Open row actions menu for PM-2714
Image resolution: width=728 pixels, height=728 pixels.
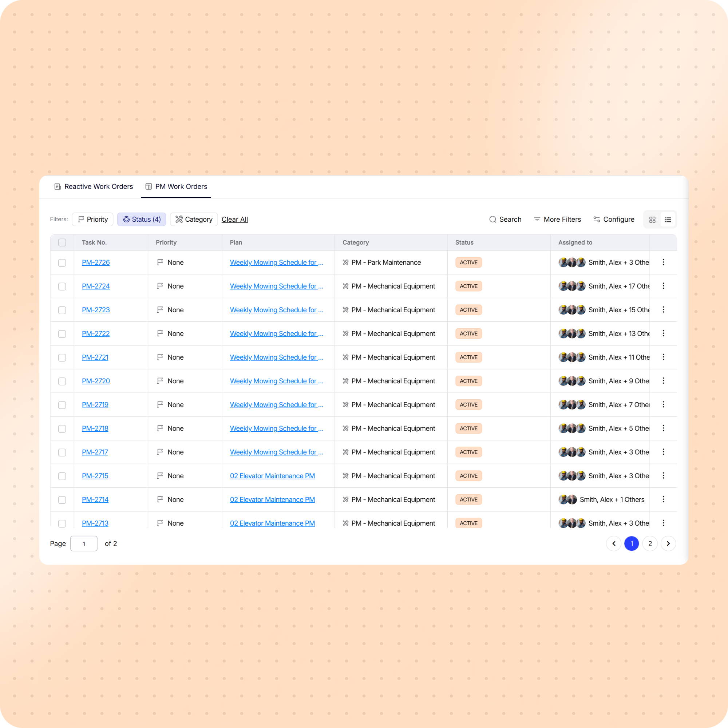pyautogui.click(x=663, y=499)
